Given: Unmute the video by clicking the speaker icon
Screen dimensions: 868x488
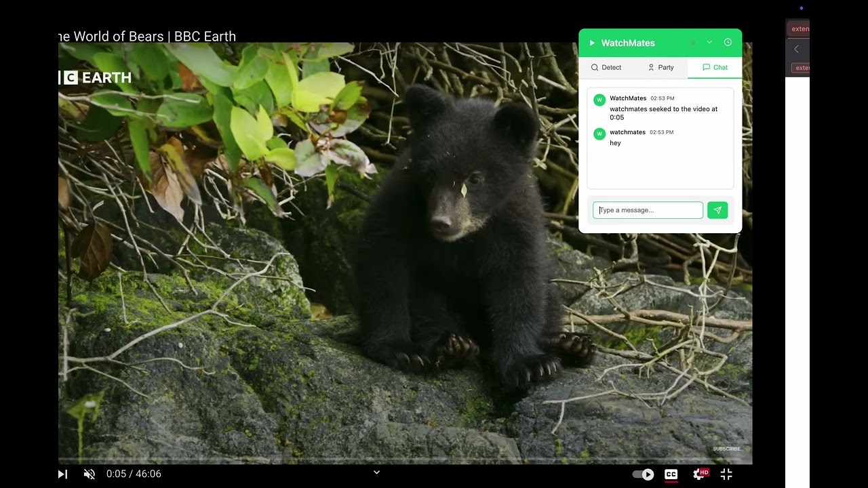Looking at the screenshot, I should 89,474.
